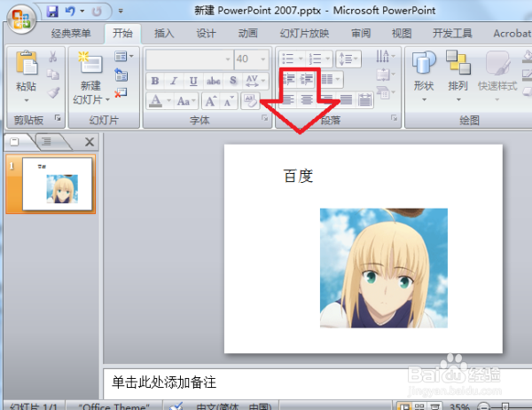
Task: Click the shrink font size button
Action: coord(229,101)
